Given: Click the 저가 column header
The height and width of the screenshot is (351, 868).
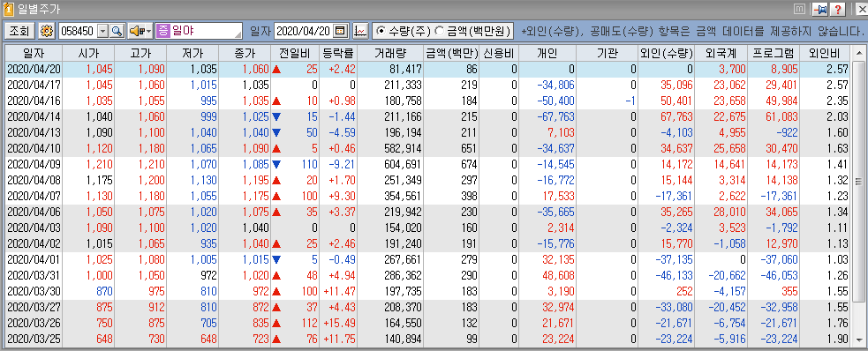Looking at the screenshot, I should tap(192, 54).
